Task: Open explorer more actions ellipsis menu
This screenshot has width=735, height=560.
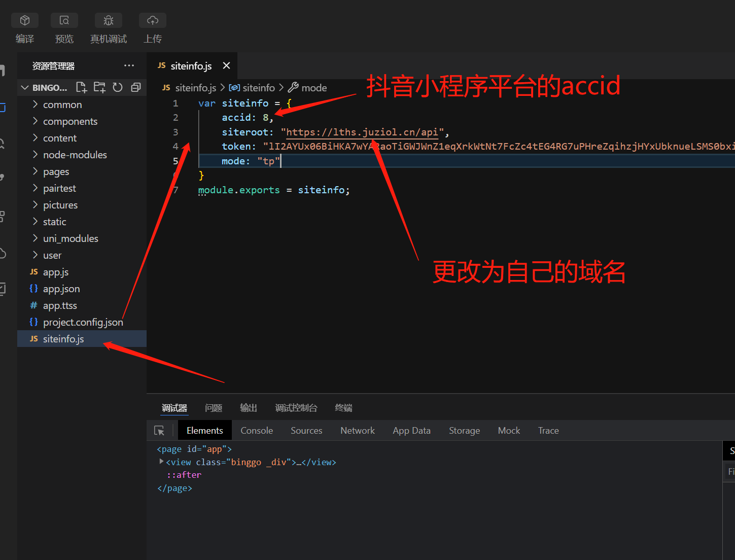Action: pyautogui.click(x=129, y=66)
